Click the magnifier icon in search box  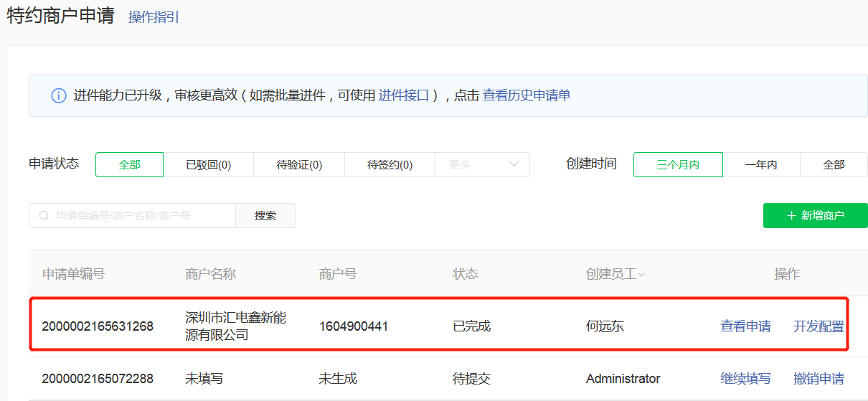tap(44, 215)
